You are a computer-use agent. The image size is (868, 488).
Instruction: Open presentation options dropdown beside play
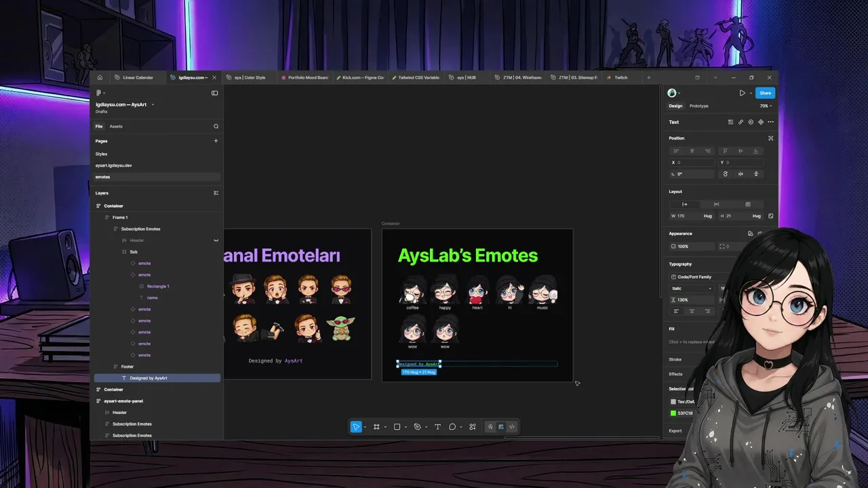click(750, 93)
